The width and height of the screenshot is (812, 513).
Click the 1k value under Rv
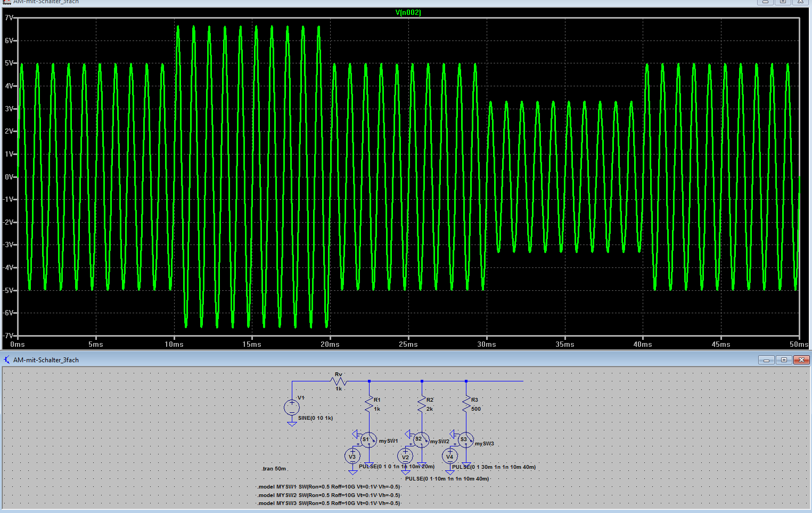[339, 389]
